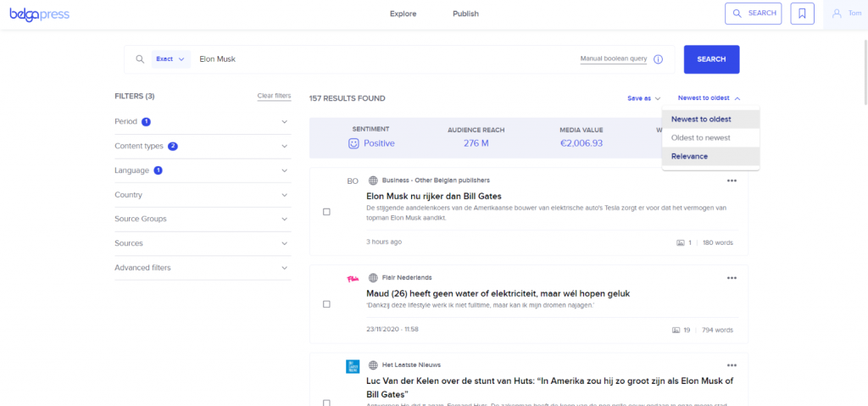Open the three-dot menu for the Het Laatste Nieuws article
The image size is (868, 406).
(732, 365)
